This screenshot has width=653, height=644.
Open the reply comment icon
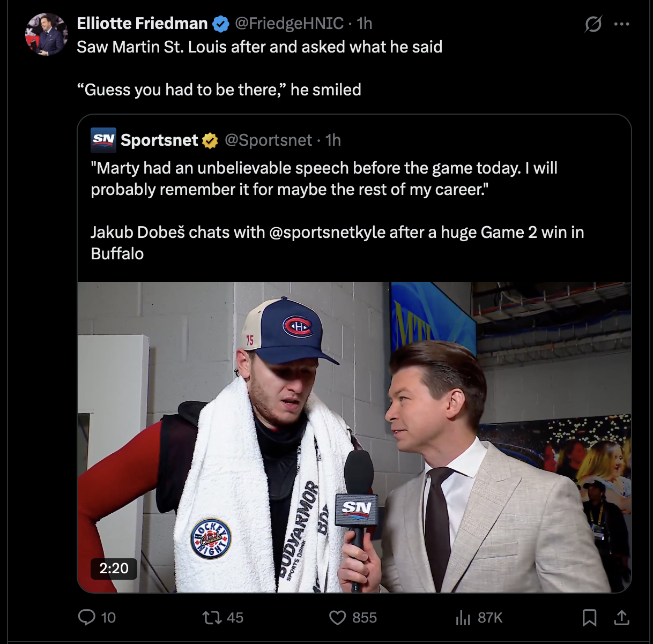pos(87,617)
